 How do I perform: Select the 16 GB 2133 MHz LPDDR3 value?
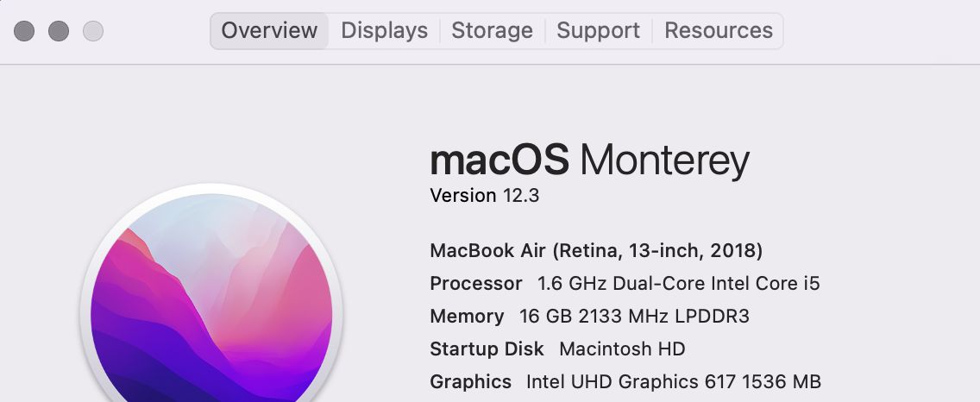634,317
